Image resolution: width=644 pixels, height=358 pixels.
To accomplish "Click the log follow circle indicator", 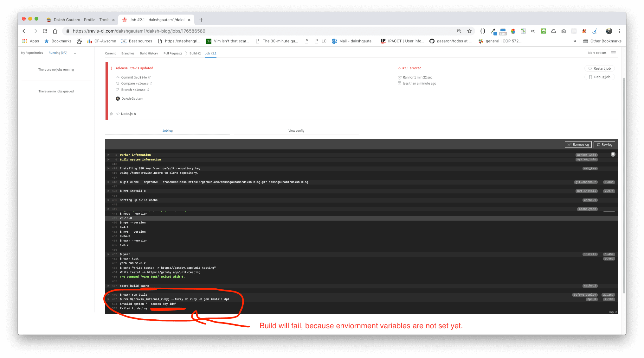I will coord(613,154).
